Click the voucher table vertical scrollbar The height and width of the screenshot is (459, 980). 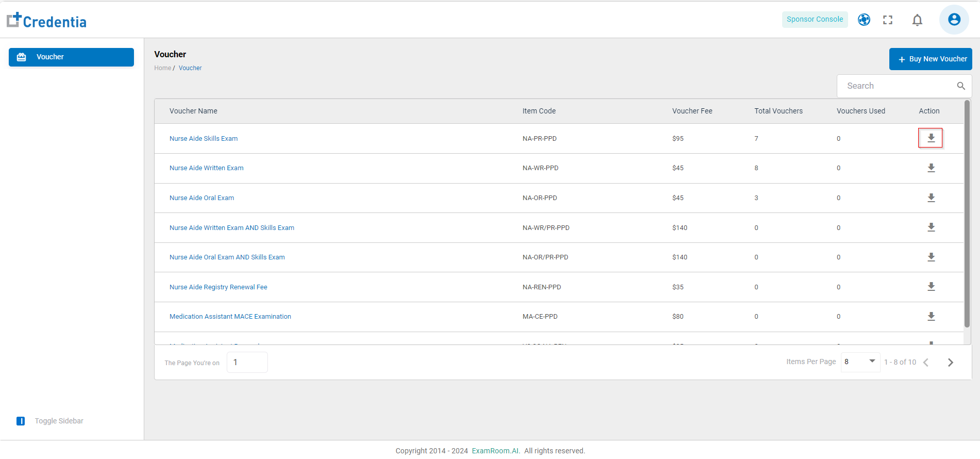pos(967,214)
